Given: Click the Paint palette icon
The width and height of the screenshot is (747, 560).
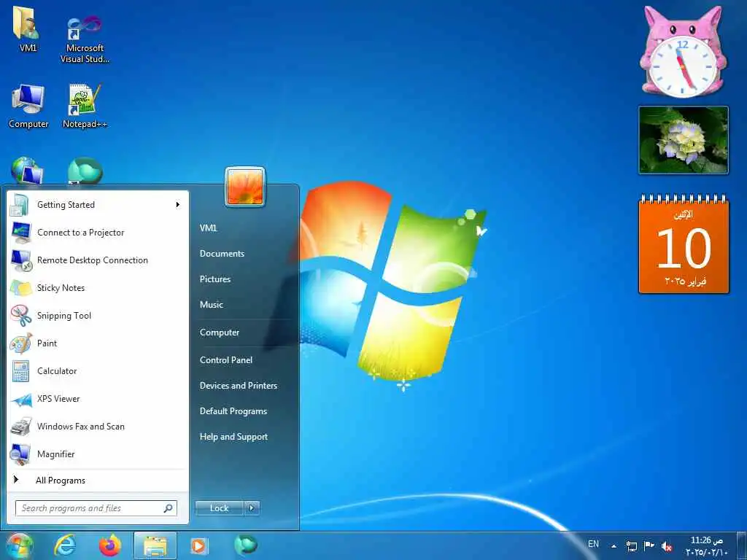Looking at the screenshot, I should point(20,343).
